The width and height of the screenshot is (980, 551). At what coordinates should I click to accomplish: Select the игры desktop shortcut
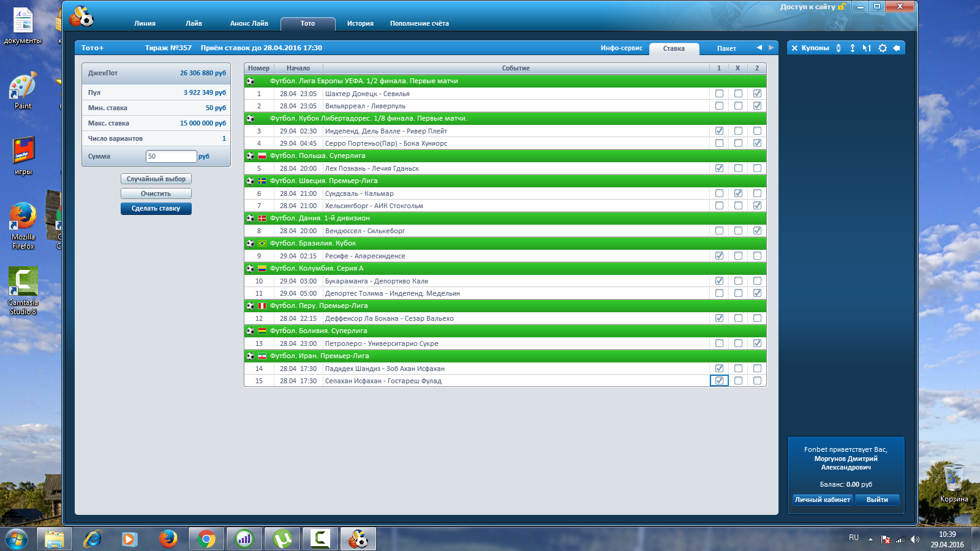click(23, 156)
